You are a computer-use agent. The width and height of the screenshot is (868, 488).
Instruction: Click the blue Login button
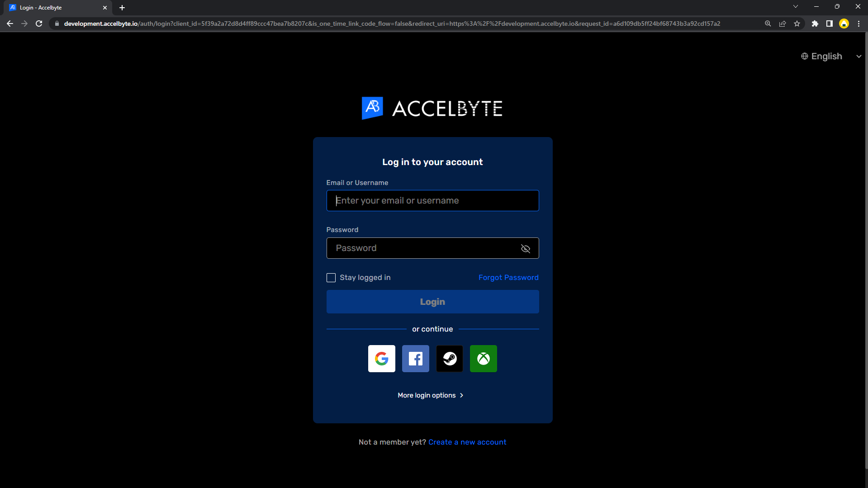pos(432,302)
